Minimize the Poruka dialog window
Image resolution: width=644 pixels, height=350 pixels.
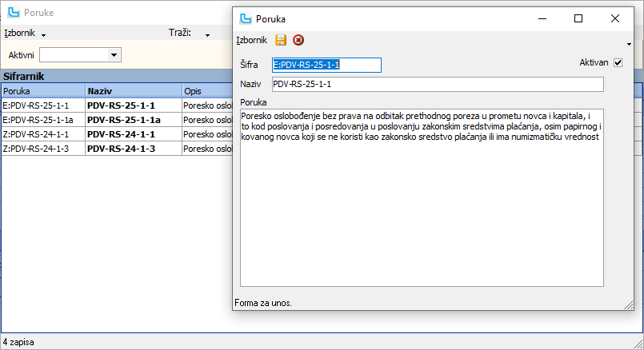[x=542, y=18]
